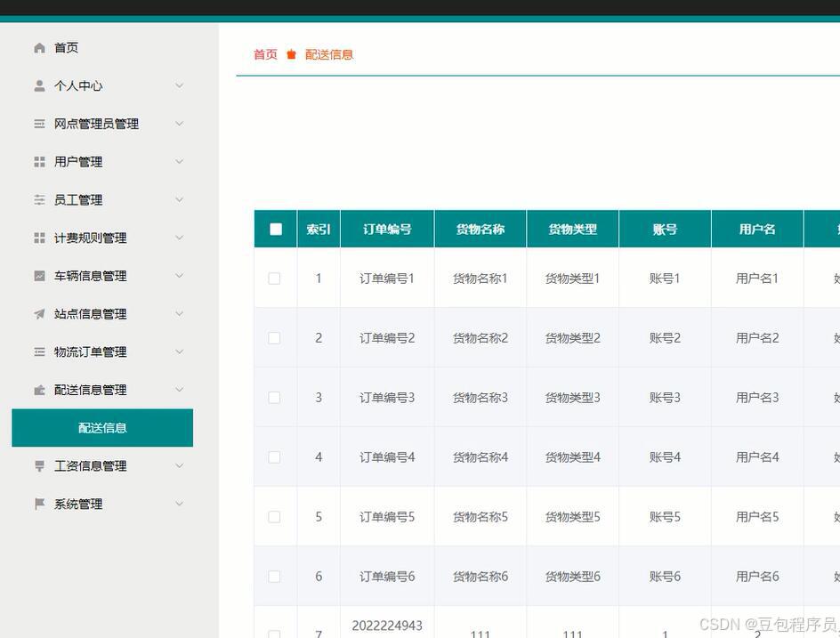
Task: Select the cell 货物名称2
Action: tap(480, 338)
